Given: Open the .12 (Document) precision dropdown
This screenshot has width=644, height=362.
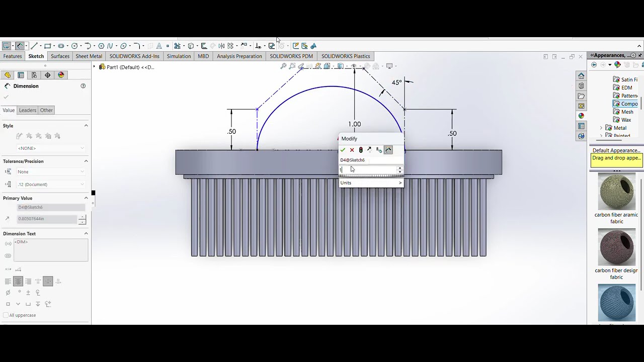Looking at the screenshot, I should click(51, 185).
